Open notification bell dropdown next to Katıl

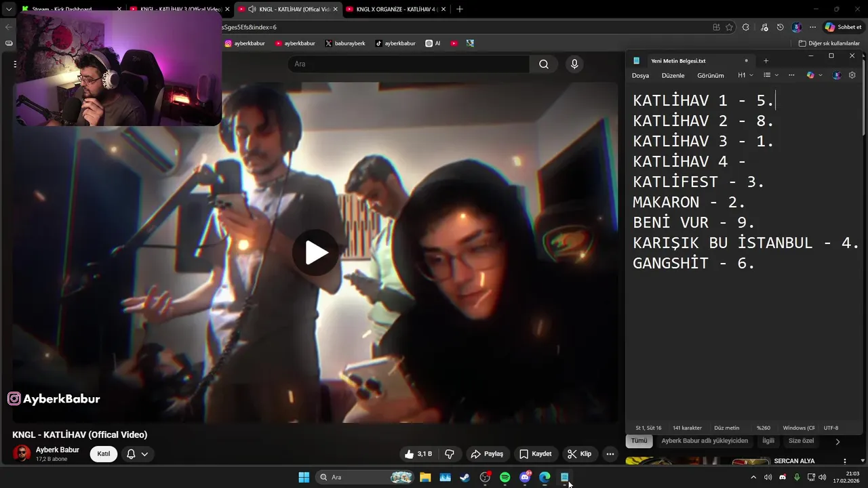(x=137, y=454)
